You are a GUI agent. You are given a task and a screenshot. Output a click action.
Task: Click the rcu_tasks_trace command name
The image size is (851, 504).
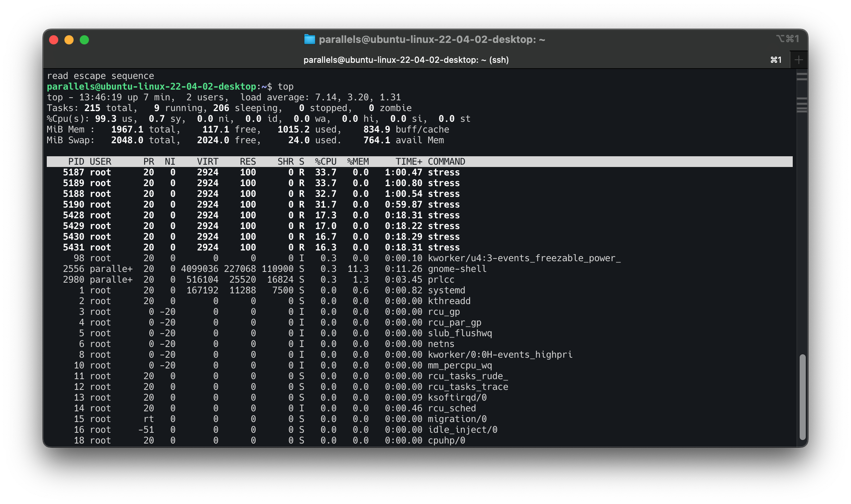click(468, 387)
